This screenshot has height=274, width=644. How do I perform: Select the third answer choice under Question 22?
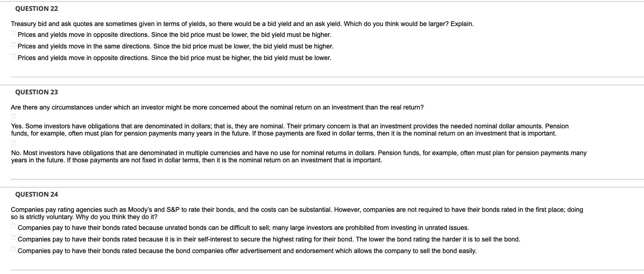[x=13, y=56]
